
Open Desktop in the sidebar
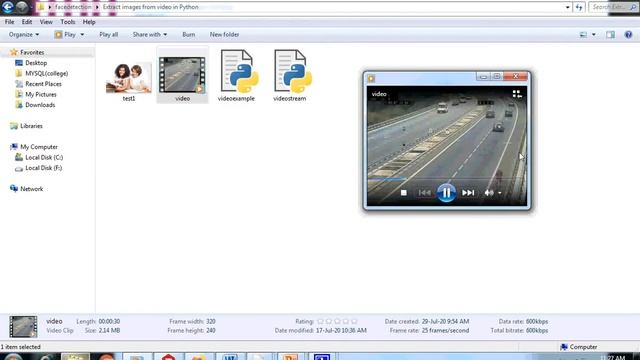tap(36, 63)
